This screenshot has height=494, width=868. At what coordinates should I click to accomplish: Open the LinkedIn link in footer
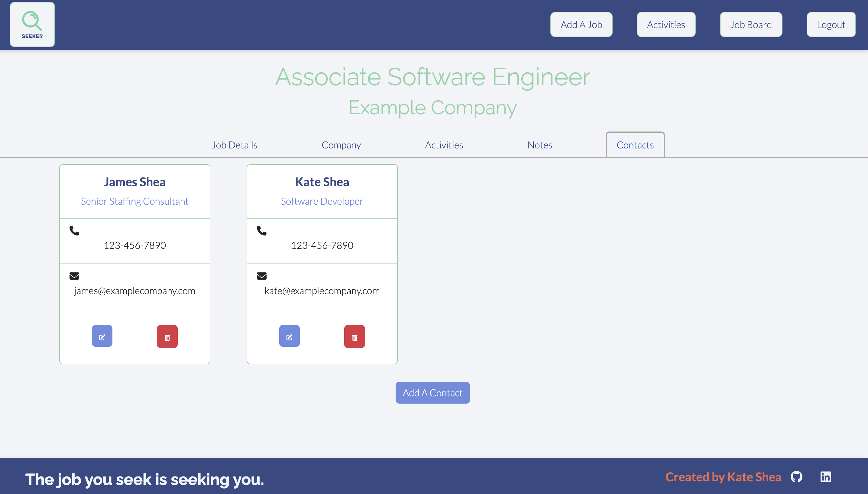click(x=826, y=477)
